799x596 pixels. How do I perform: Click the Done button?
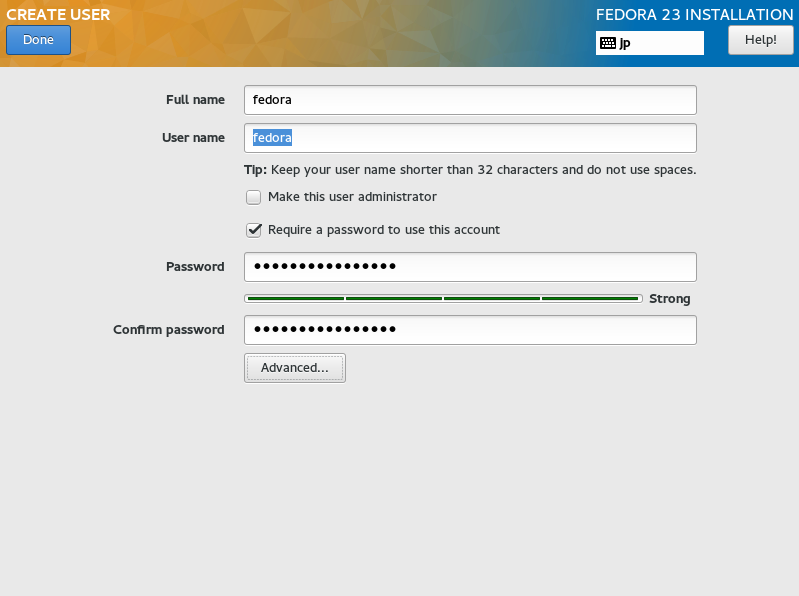pyautogui.click(x=38, y=40)
